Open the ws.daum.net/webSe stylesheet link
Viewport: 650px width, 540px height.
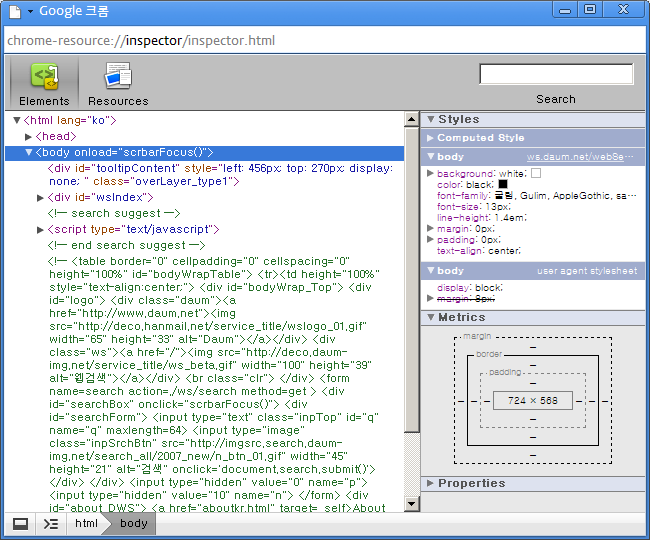pyautogui.click(x=580, y=157)
